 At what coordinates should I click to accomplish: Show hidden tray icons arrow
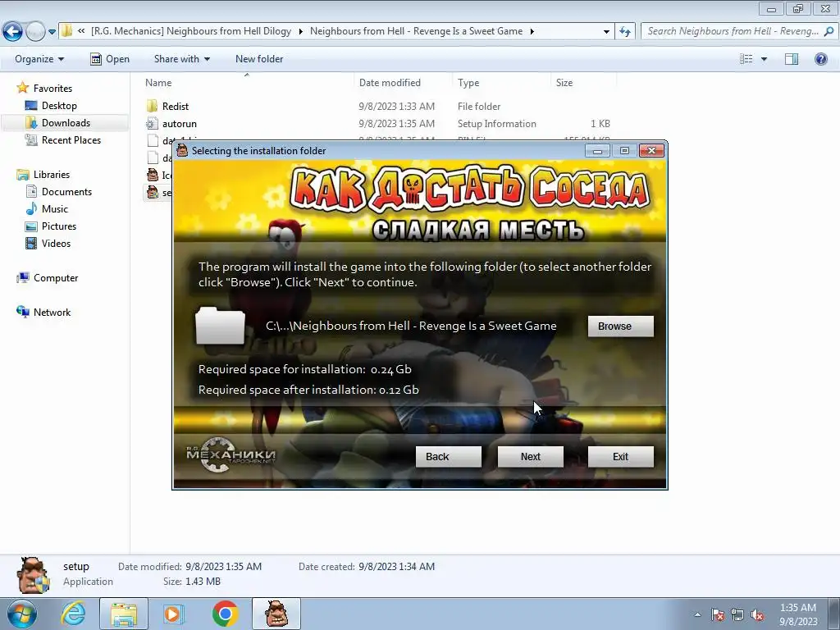pos(697,614)
